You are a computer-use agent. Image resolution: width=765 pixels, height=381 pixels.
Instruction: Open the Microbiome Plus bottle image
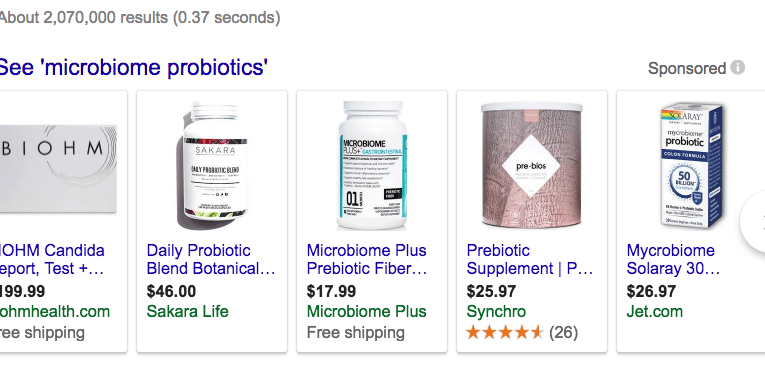[372, 165]
